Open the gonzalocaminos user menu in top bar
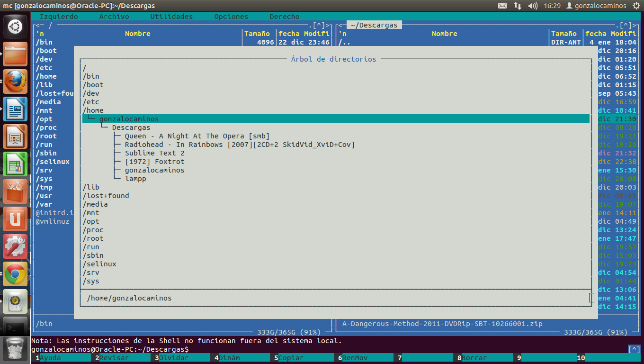 click(596, 6)
